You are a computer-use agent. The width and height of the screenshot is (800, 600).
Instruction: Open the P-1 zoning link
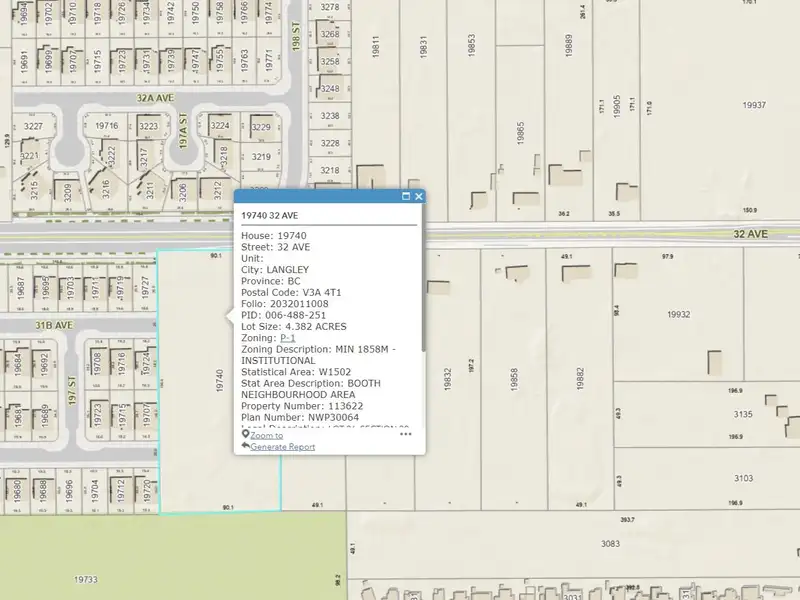click(288, 338)
